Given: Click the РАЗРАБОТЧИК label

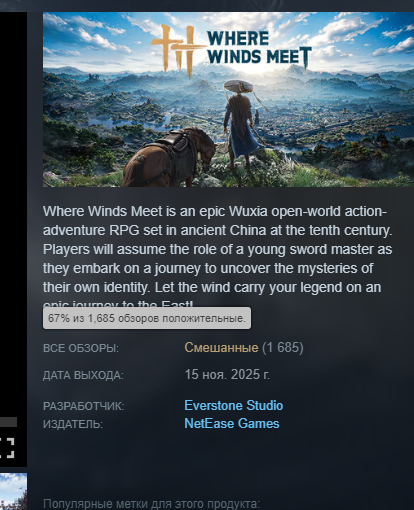Looking at the screenshot, I should pos(84,406).
